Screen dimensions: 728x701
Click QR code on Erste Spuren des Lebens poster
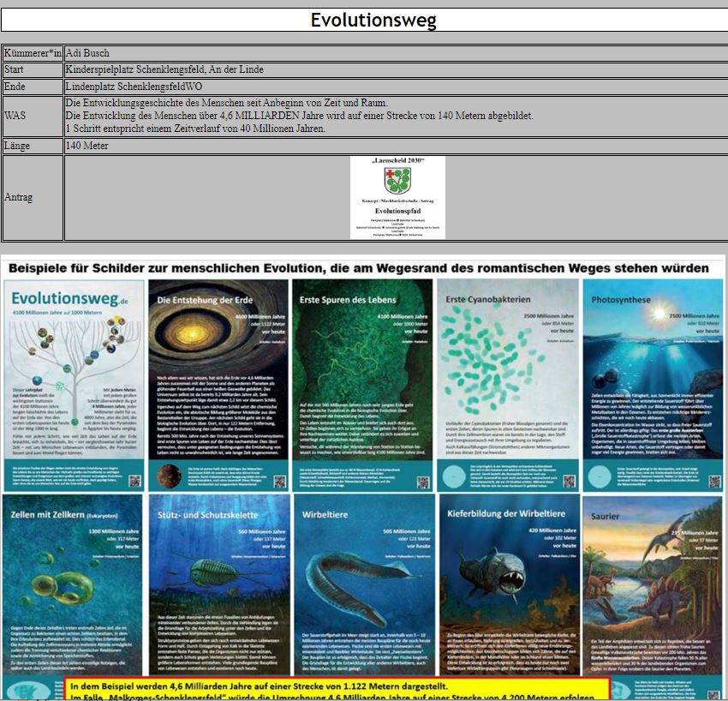pos(423,481)
